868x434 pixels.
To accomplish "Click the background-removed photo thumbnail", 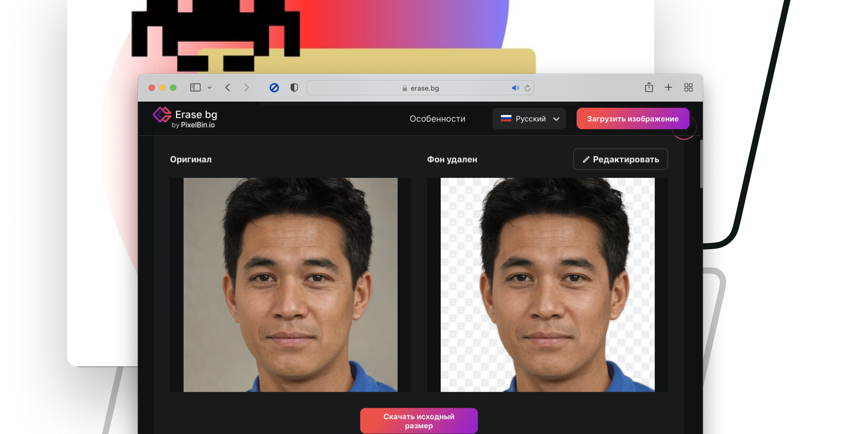I will click(x=548, y=285).
